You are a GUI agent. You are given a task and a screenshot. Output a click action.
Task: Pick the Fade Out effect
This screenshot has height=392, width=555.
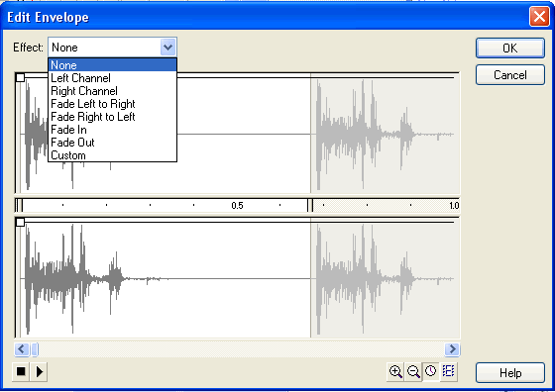pos(112,143)
